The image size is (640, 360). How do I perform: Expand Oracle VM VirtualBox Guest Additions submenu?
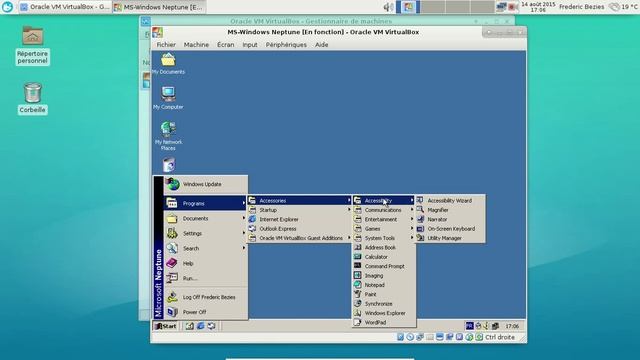coord(300,238)
